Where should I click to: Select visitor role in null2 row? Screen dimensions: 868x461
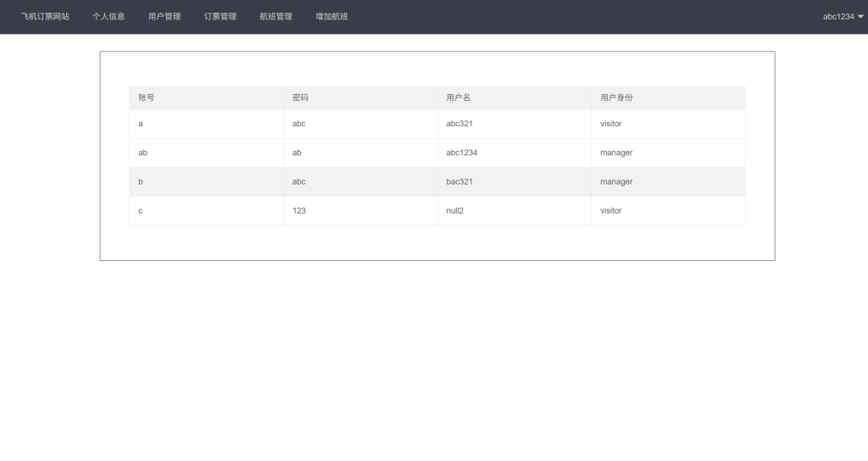pos(668,210)
